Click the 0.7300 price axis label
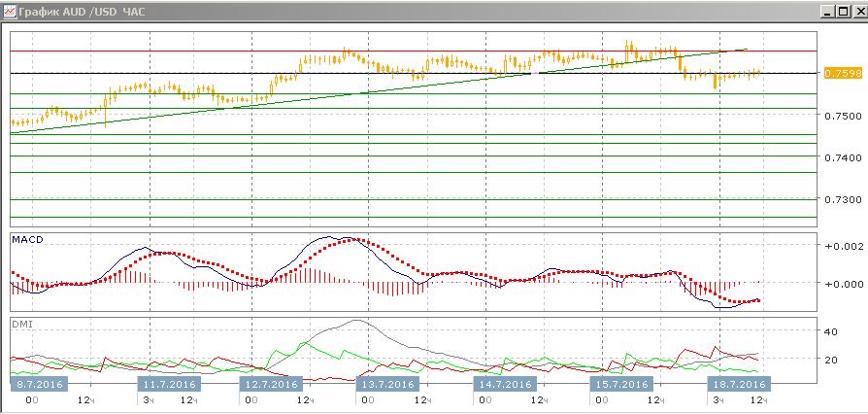 point(843,199)
